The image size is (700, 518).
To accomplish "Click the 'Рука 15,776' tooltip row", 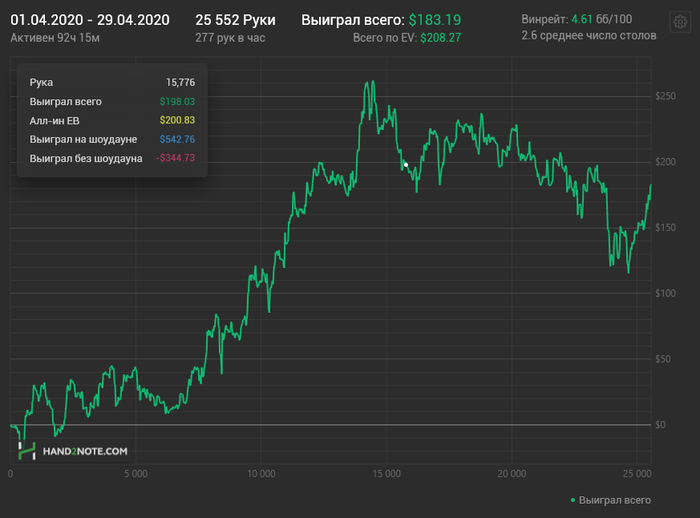I will 112,82.
